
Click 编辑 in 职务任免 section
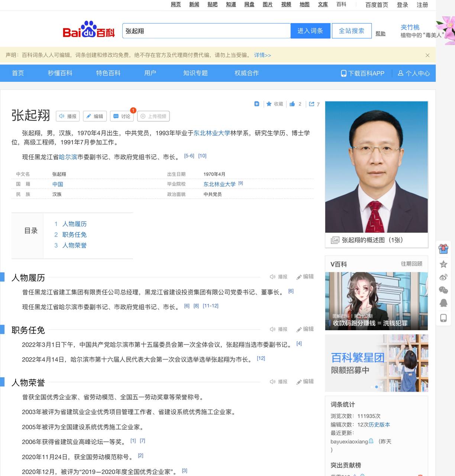[x=305, y=329]
